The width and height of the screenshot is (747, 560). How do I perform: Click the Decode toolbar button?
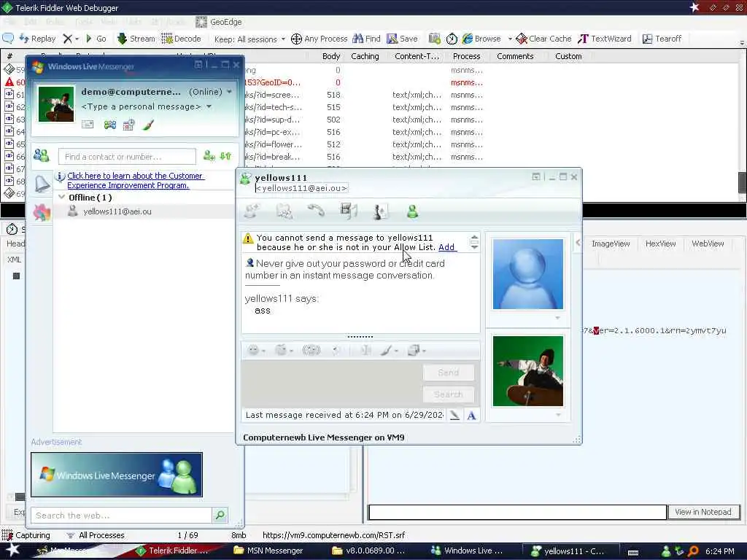tap(181, 39)
